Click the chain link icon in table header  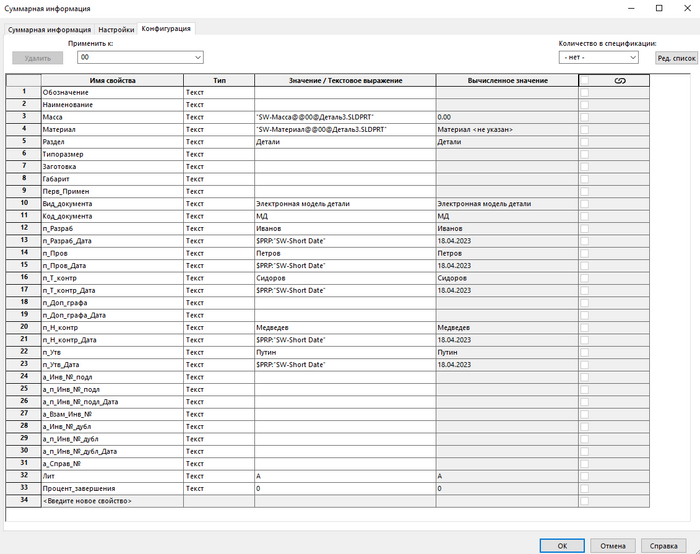tap(620, 79)
